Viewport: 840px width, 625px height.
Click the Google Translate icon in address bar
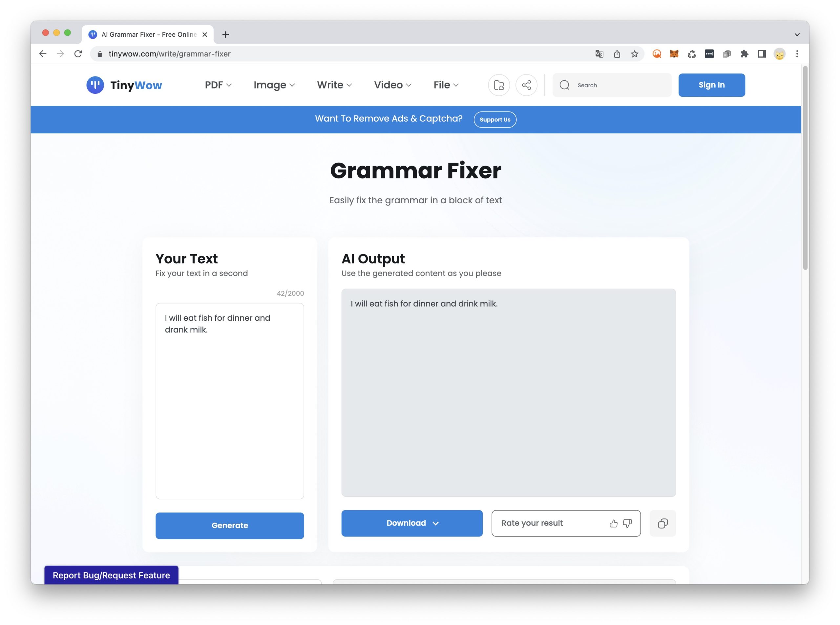point(599,54)
